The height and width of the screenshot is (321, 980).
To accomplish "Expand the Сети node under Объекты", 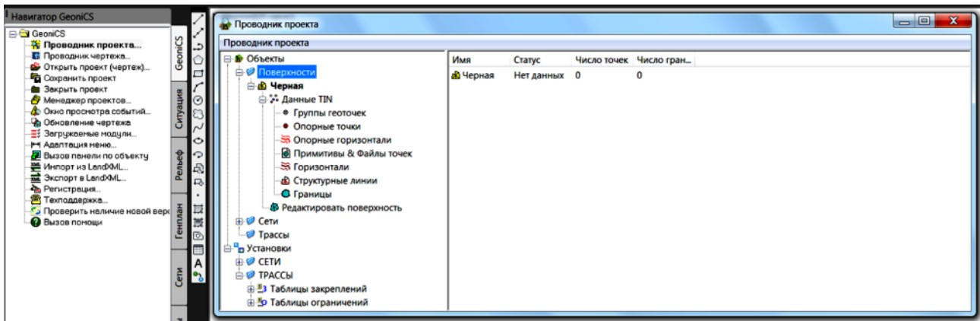I will click(x=239, y=221).
